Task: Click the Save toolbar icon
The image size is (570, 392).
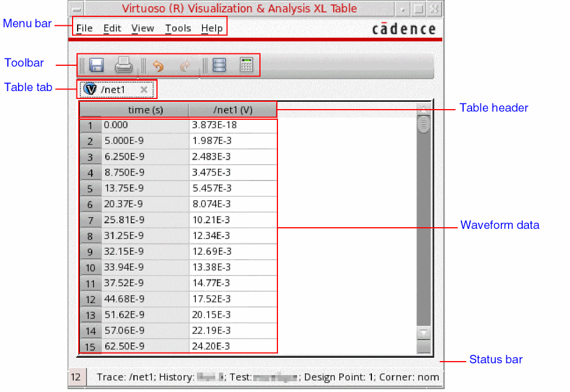Action: tap(96, 65)
